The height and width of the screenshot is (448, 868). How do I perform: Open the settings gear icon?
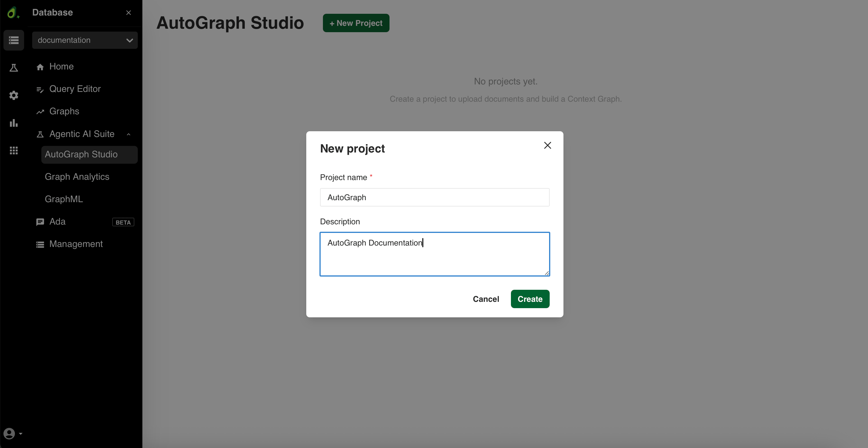coord(14,95)
